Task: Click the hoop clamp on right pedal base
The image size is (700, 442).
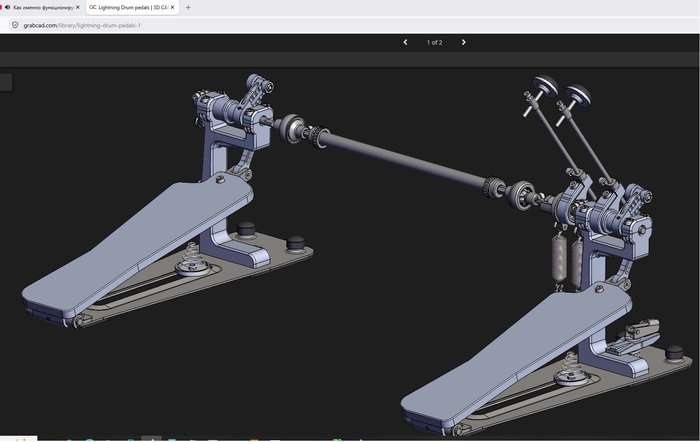Action: tap(634, 336)
